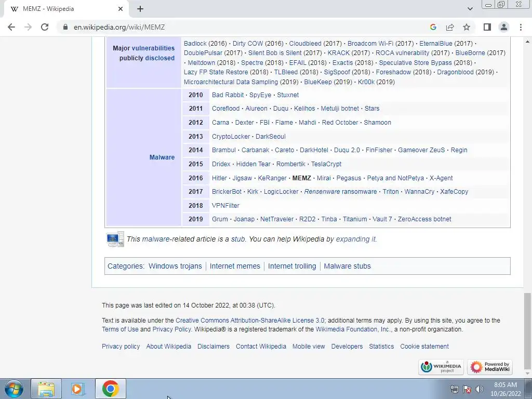Open the Spectre link
The width and height of the screenshot is (532, 399).
pos(252,63)
